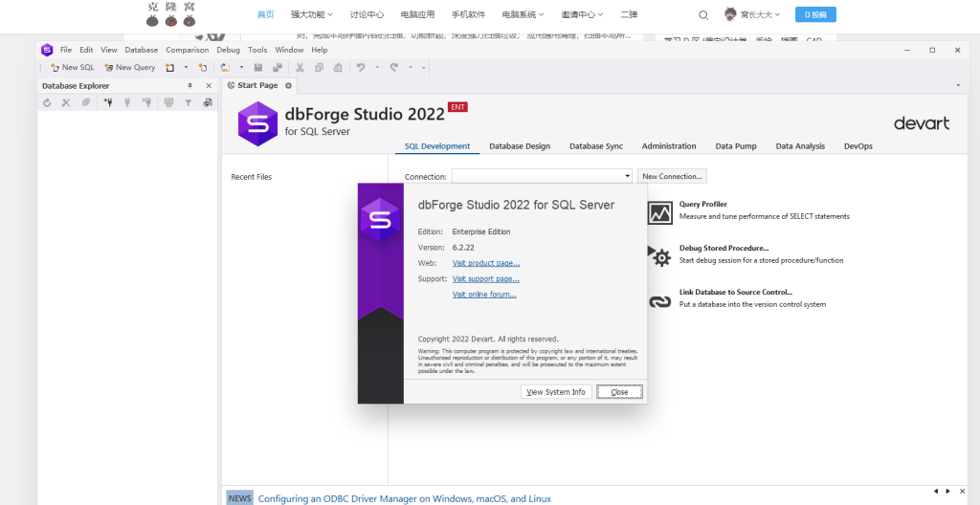Click the Paste icon in toolbar
Screen dimensions: 980x505
[338, 68]
